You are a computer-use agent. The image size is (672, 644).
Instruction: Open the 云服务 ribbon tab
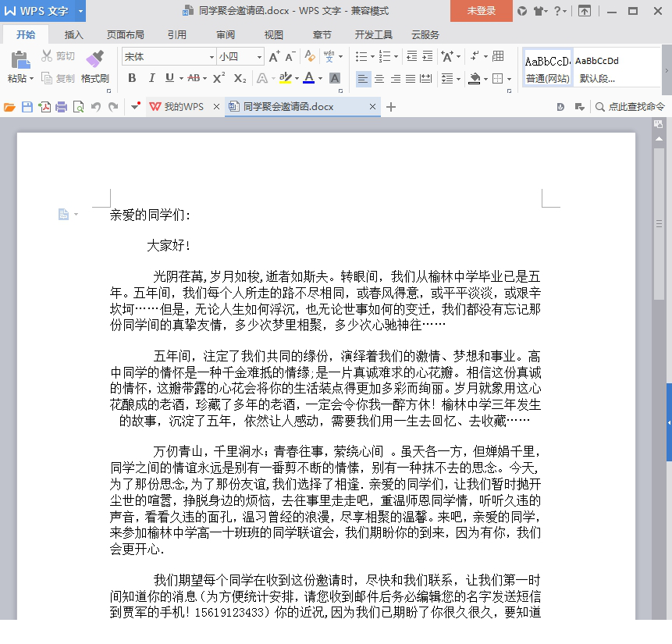click(x=425, y=34)
